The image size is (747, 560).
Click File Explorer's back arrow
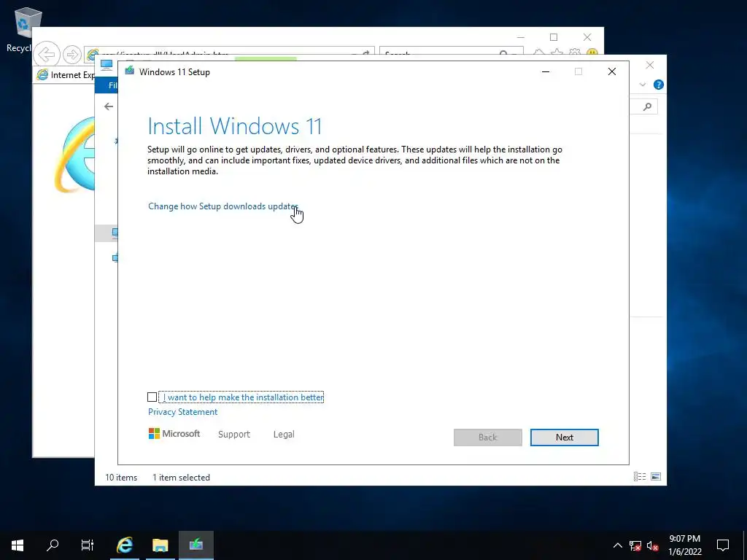[109, 106]
